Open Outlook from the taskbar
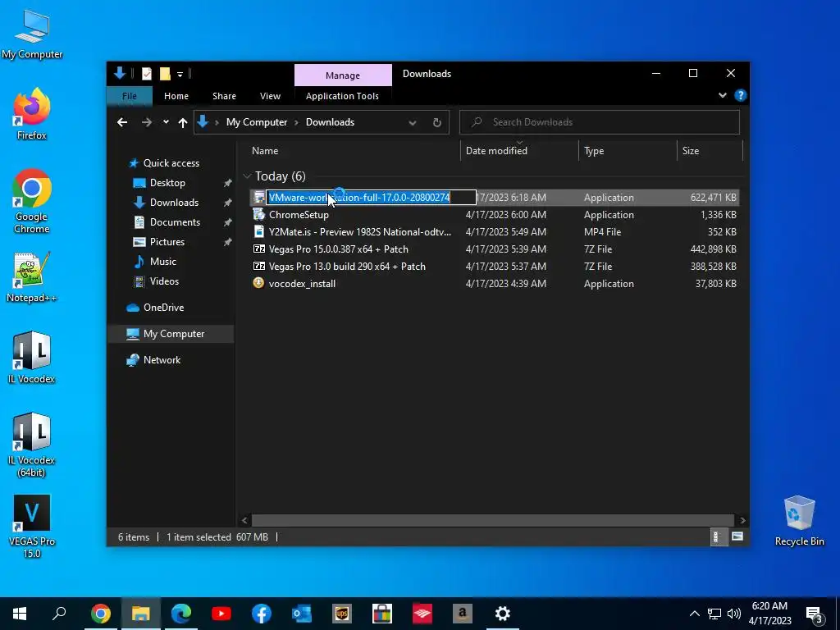 pyautogui.click(x=302, y=614)
